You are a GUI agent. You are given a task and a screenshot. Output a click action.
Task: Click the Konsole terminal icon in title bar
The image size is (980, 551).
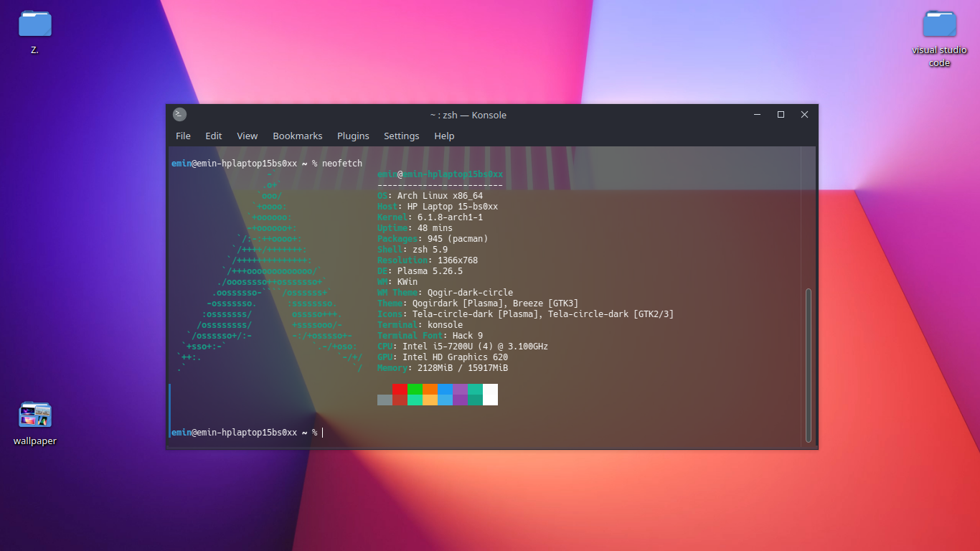[x=179, y=115]
